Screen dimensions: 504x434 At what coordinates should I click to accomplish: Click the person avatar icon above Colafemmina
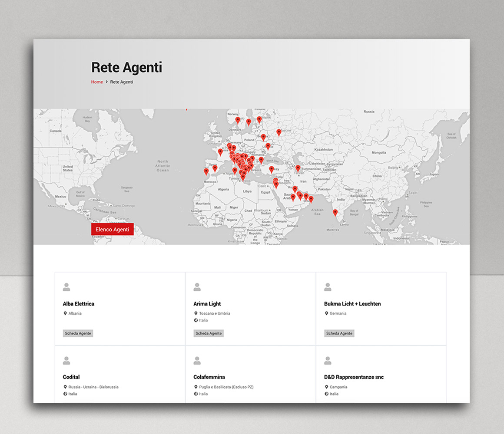coord(197,361)
